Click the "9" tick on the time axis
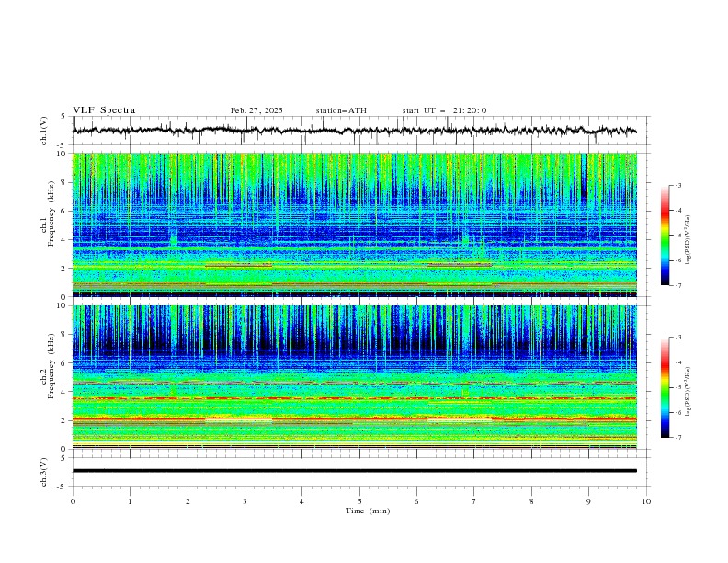The image size is (728, 563). coord(588,501)
